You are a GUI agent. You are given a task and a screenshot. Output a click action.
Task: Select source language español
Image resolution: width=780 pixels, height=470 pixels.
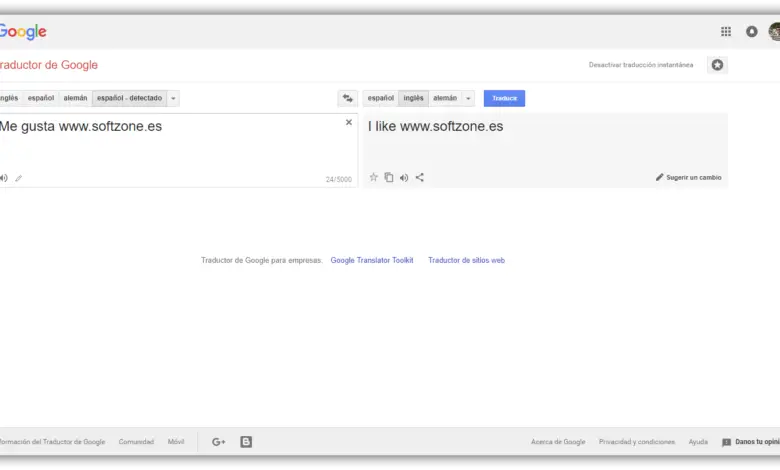[41, 98]
